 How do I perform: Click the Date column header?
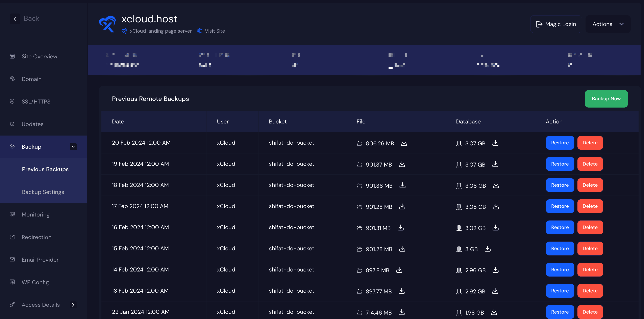click(118, 122)
